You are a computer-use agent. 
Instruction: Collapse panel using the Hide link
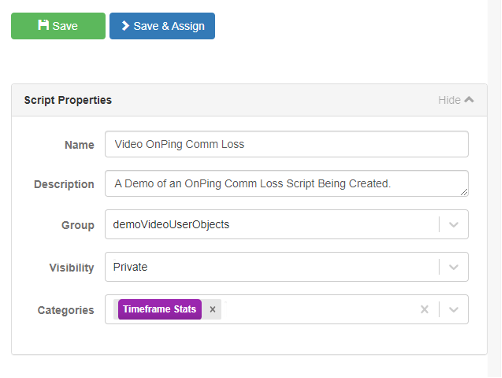tap(456, 100)
